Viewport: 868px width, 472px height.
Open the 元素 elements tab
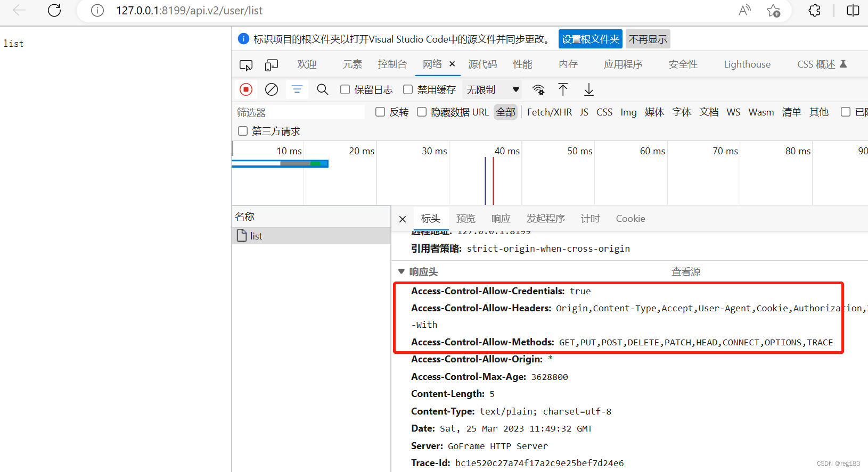coord(352,64)
